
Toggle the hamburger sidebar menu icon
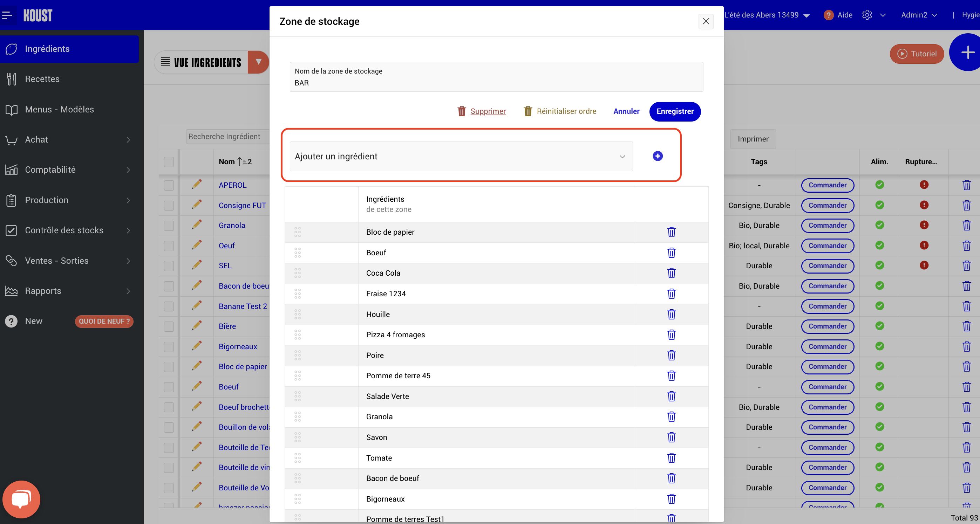pyautogui.click(x=7, y=15)
